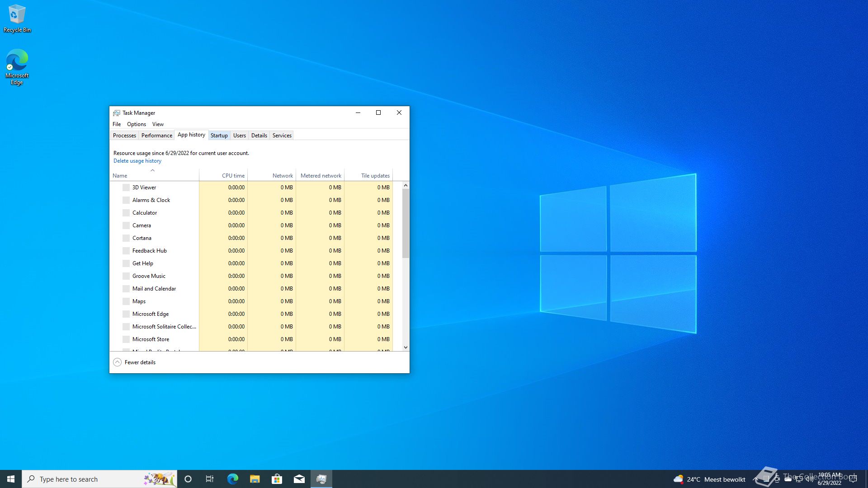The height and width of the screenshot is (488, 868).
Task: Open the File menu in Task Manager
Action: point(117,124)
